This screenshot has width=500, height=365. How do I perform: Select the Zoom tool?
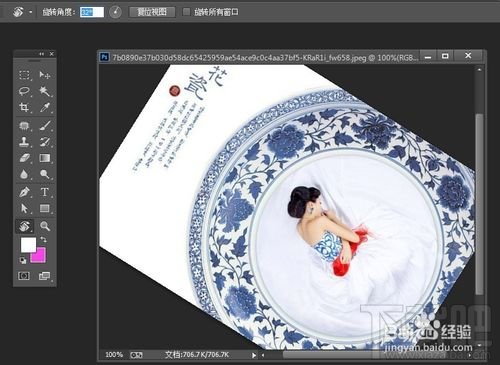tap(44, 226)
